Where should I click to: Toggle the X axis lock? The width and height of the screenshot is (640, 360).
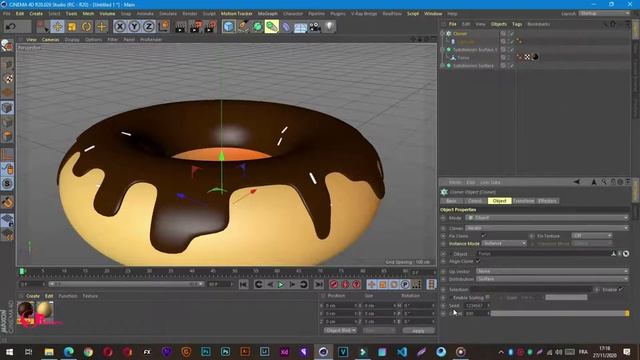point(120,27)
